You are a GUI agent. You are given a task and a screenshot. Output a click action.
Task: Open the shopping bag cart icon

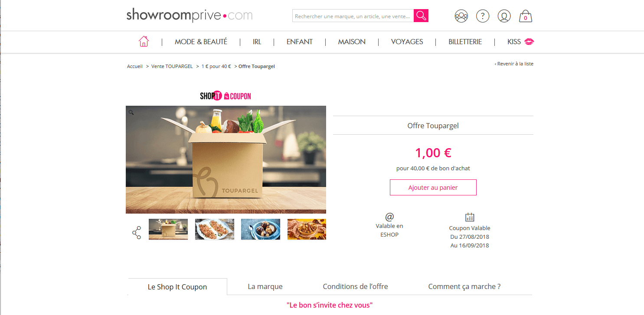525,16
